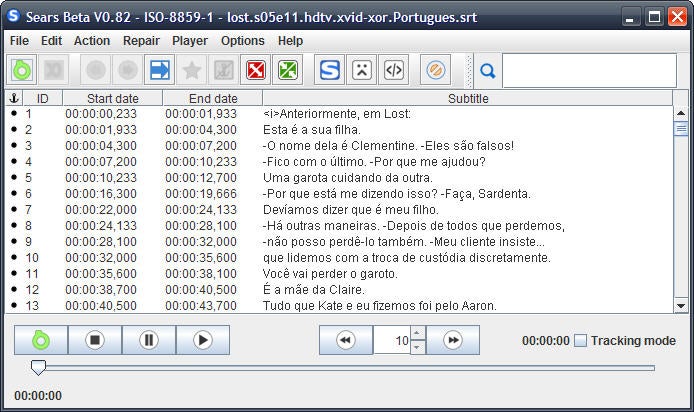Click the skip seconds field showing 10
Screen dimensions: 694x412
coord(392,340)
